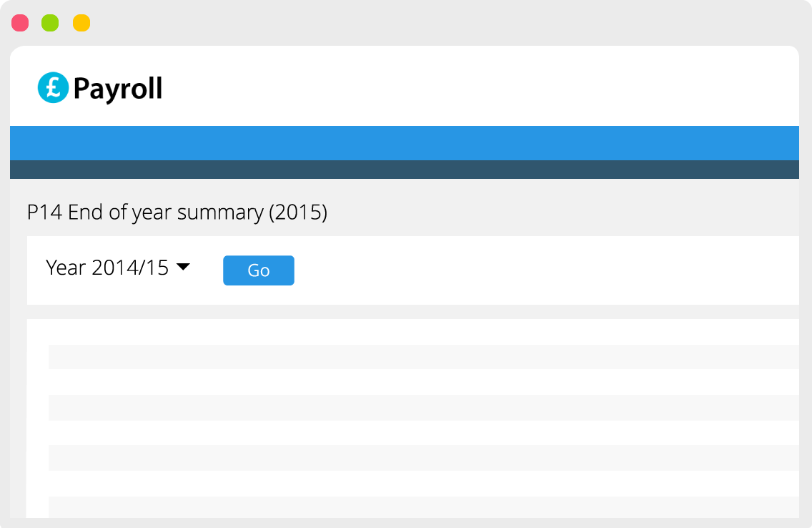Image resolution: width=812 pixels, height=528 pixels.
Task: Click the white row below first gray row
Action: tap(423, 382)
